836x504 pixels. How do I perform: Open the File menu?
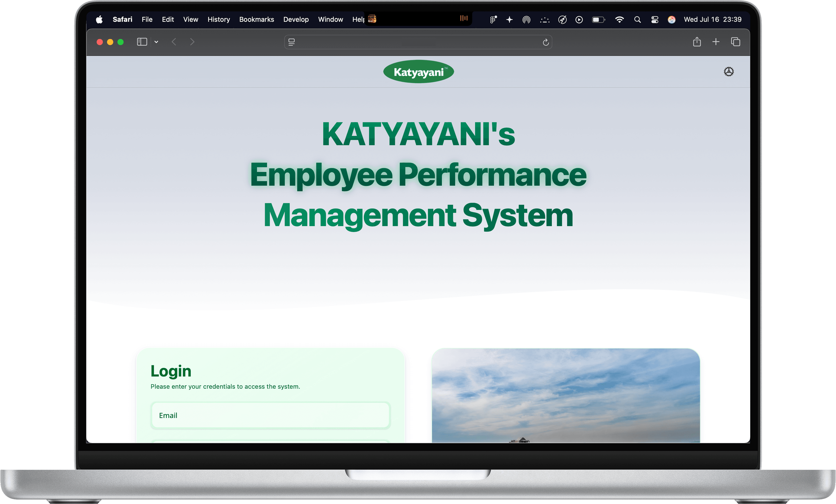(147, 19)
